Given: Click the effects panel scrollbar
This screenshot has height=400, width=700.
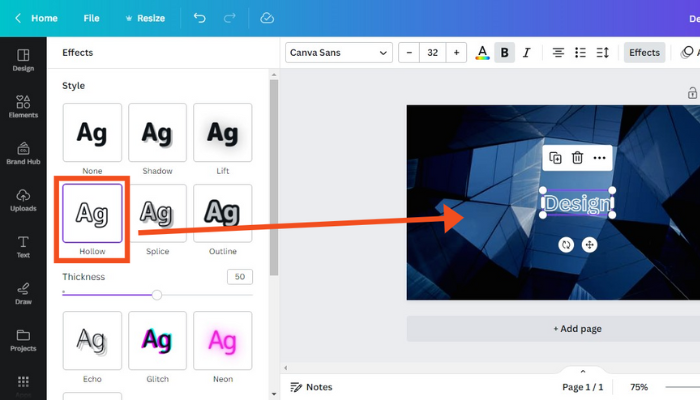Looking at the screenshot, I should pos(274,178).
